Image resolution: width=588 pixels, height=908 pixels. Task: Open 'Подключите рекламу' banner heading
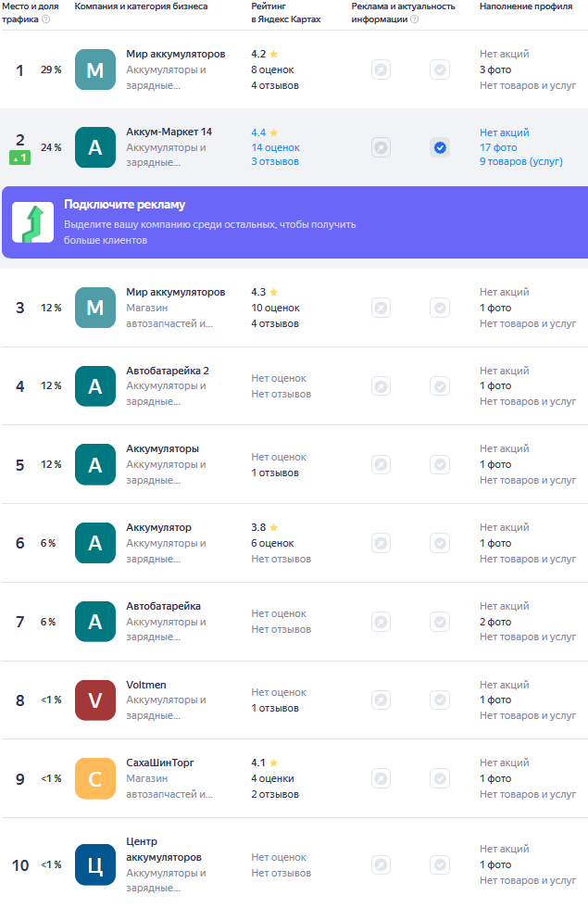click(x=124, y=205)
